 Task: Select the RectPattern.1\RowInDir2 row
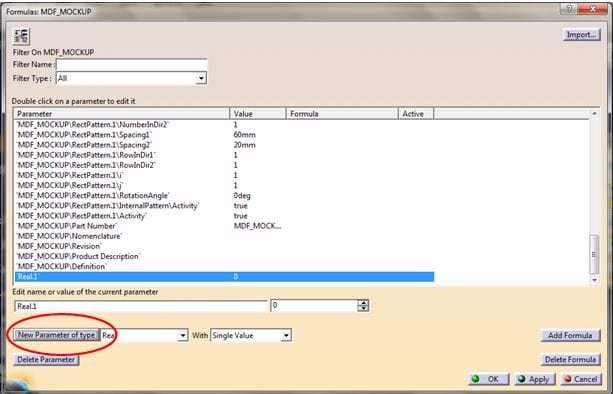coord(224,165)
